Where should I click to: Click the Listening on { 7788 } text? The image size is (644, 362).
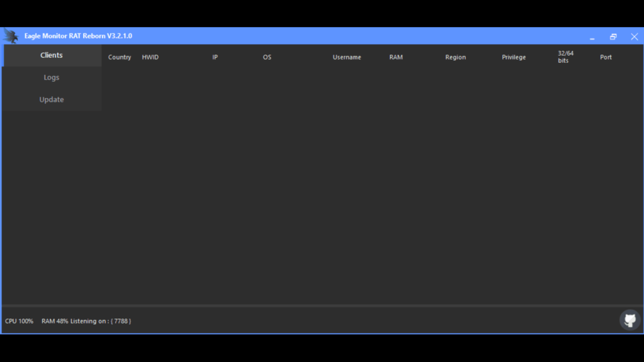click(101, 321)
